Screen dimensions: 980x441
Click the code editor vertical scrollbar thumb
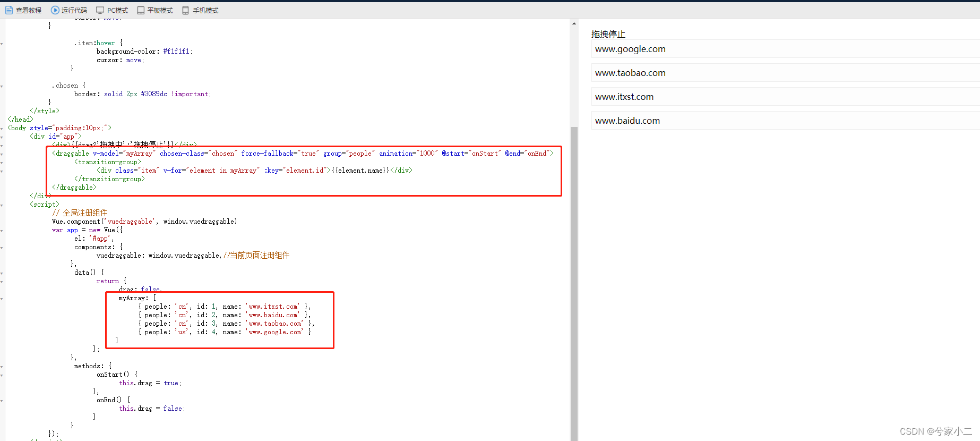click(x=574, y=284)
